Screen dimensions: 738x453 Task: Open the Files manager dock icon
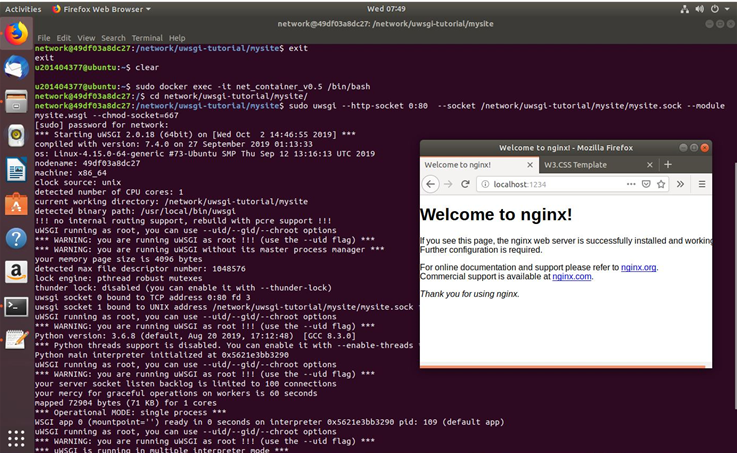(16, 102)
